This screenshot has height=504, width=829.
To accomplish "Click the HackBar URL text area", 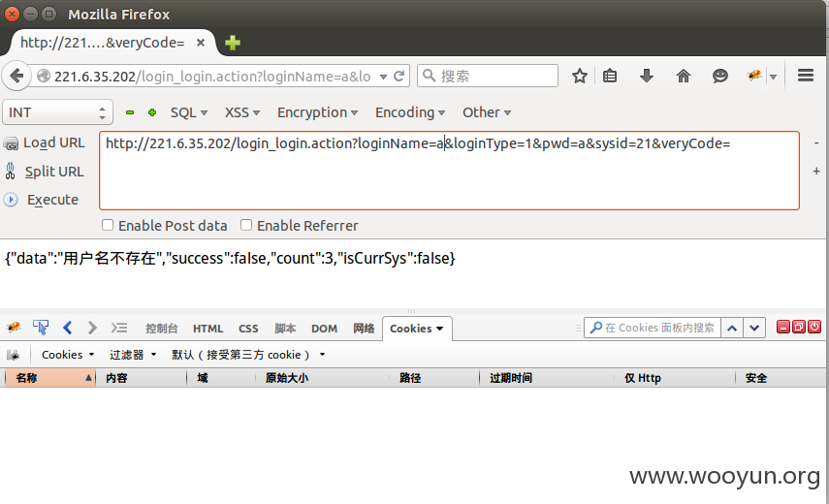I will coord(449,171).
